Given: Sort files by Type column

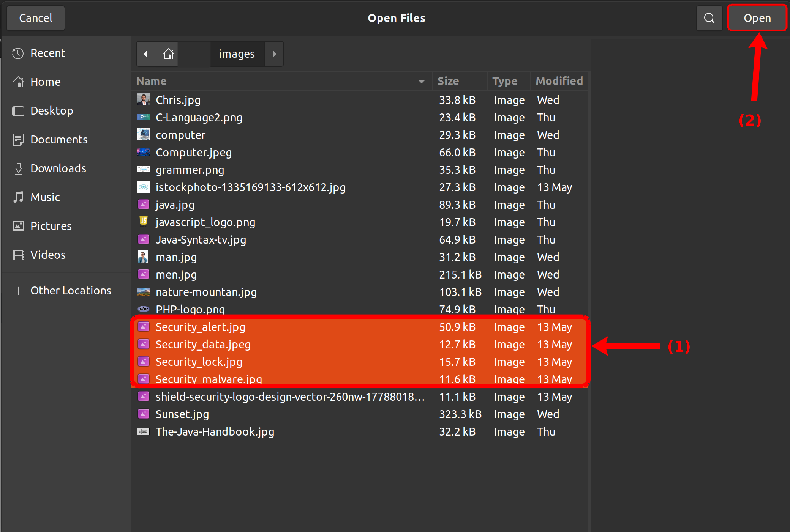Looking at the screenshot, I should point(504,81).
